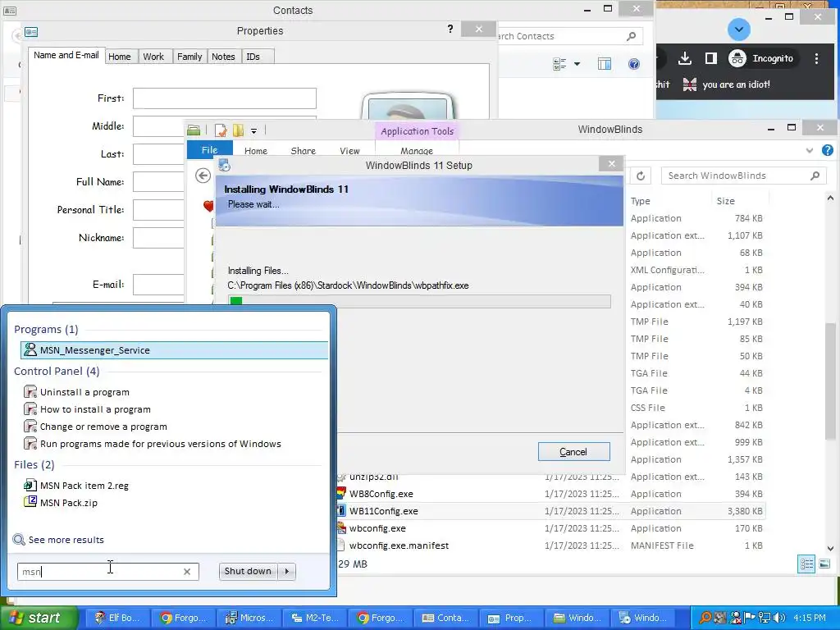This screenshot has height=630, width=840.
Task: Click the quick access new folder icon
Action: [x=239, y=130]
